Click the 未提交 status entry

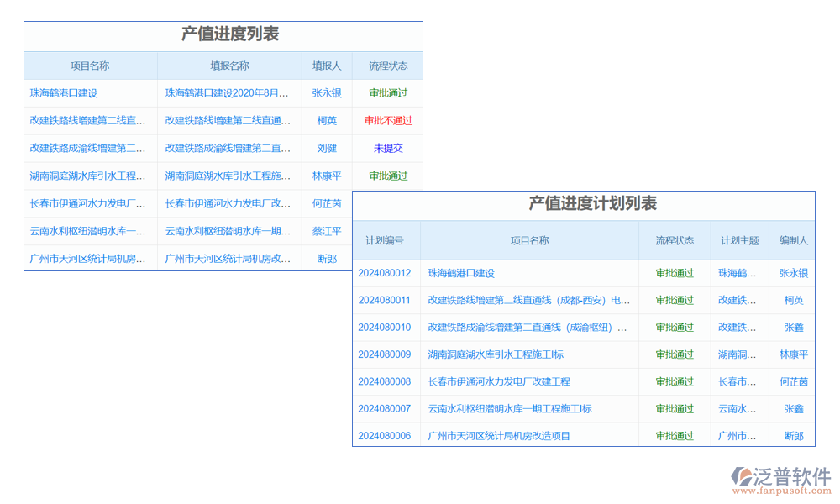coord(388,149)
